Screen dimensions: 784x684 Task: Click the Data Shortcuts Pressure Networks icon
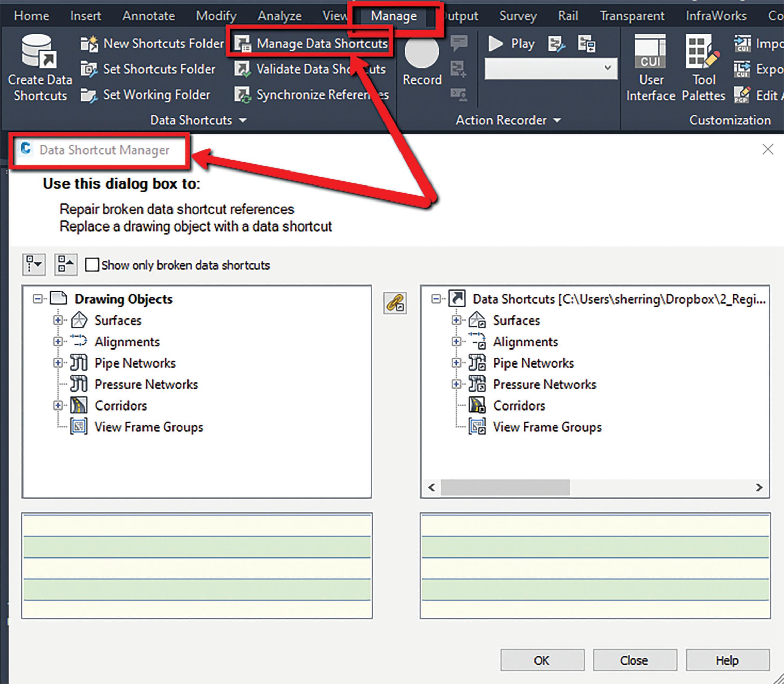pos(477,384)
